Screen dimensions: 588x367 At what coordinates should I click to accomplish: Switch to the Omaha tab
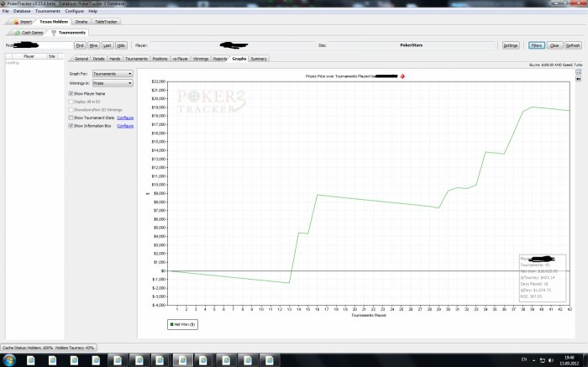click(x=81, y=22)
